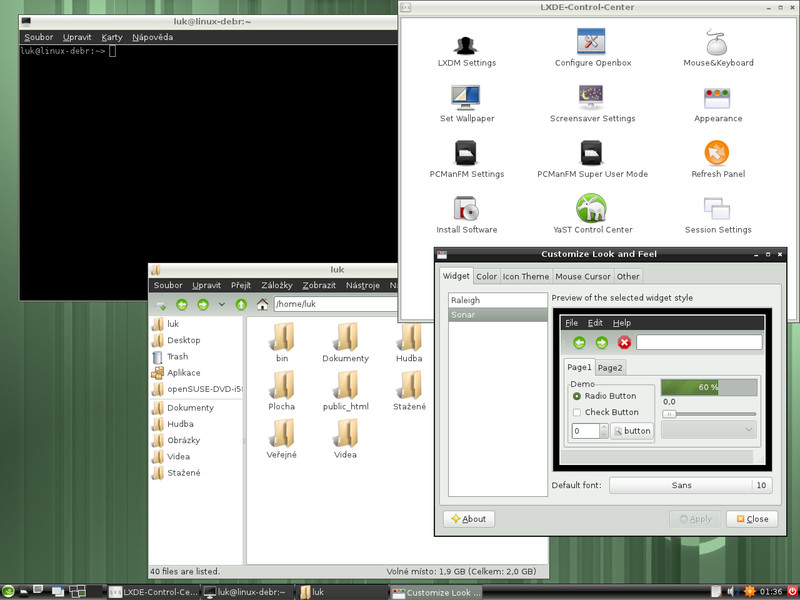This screenshot has width=800, height=600.
Task: Open the Karty menu in the terminal
Action: tap(112, 37)
